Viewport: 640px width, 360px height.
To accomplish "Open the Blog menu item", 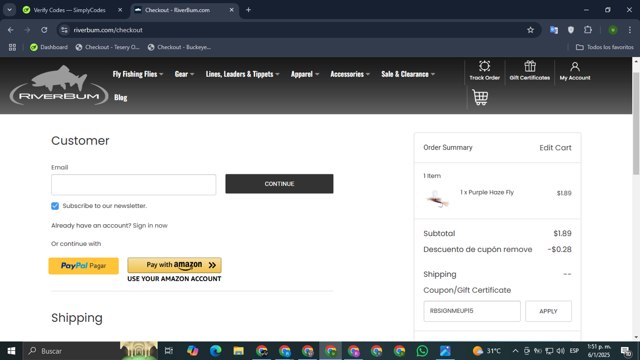I will pyautogui.click(x=120, y=97).
